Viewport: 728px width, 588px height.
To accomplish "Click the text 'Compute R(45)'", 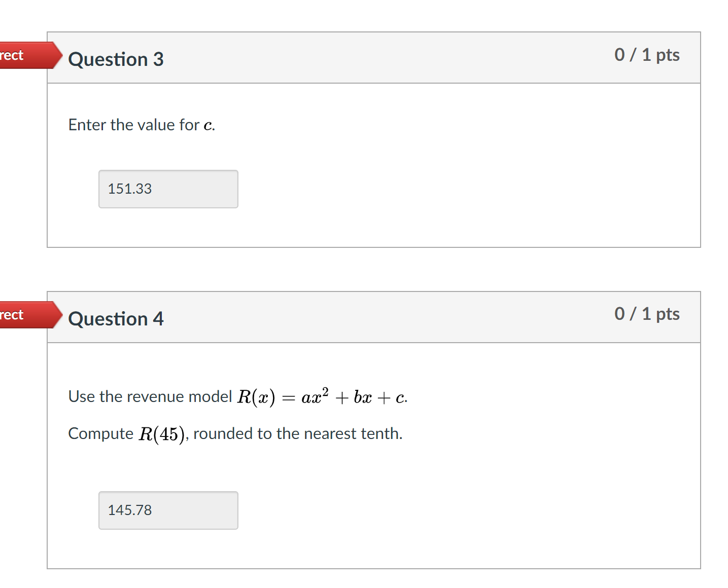I will point(127,433).
